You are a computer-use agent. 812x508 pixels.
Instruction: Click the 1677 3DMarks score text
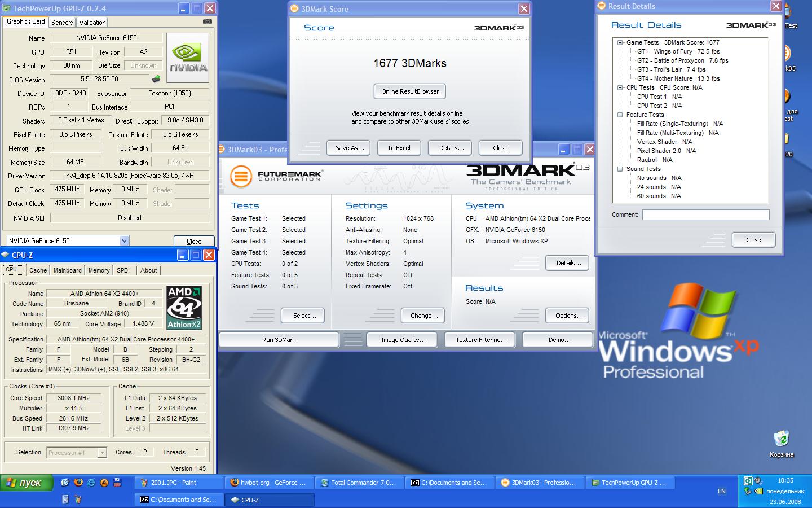[410, 63]
